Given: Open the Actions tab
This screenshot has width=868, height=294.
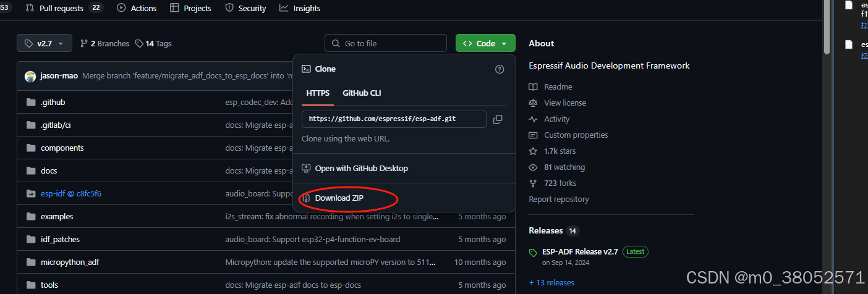Looking at the screenshot, I should (137, 8).
